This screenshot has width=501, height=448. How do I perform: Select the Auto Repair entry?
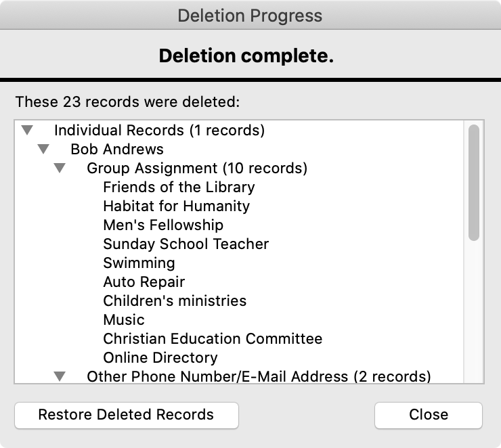[x=144, y=282]
